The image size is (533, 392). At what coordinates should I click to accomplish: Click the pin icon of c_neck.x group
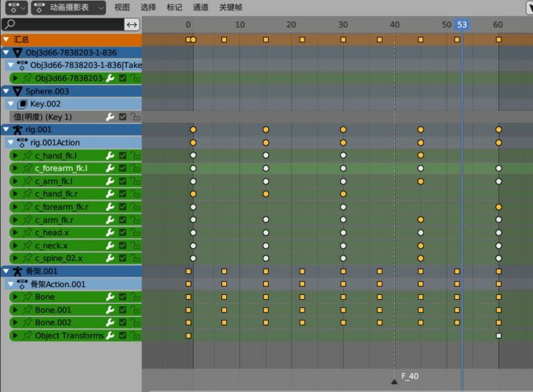[x=27, y=246]
